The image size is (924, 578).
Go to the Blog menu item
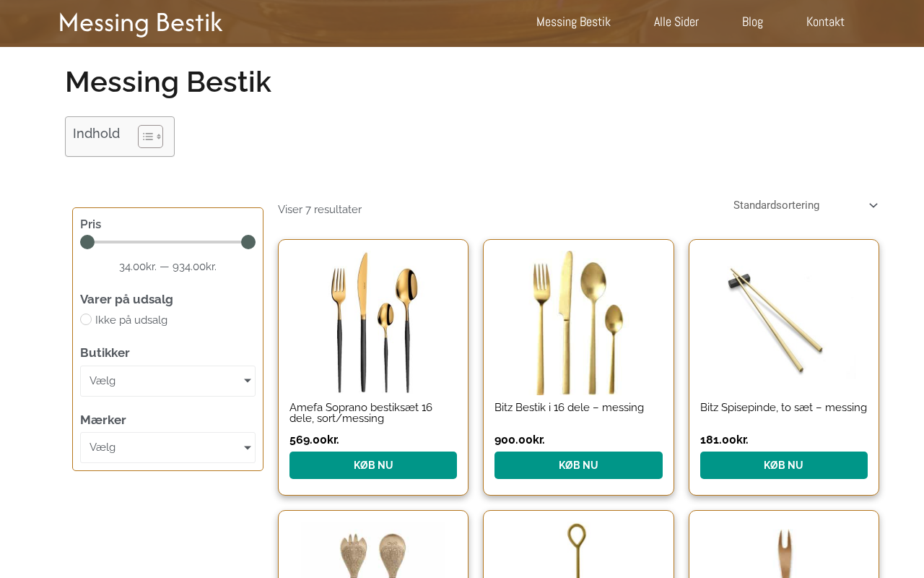coord(752,22)
